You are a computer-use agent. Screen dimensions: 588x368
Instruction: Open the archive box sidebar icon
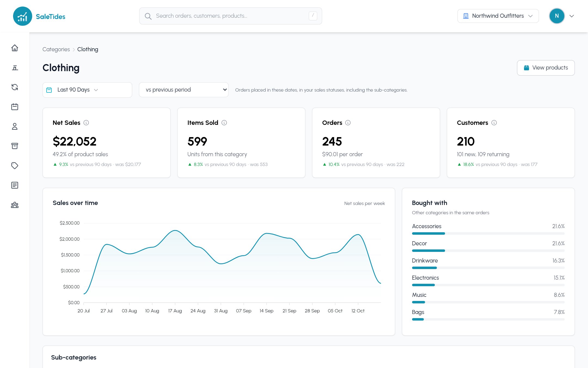pyautogui.click(x=15, y=146)
